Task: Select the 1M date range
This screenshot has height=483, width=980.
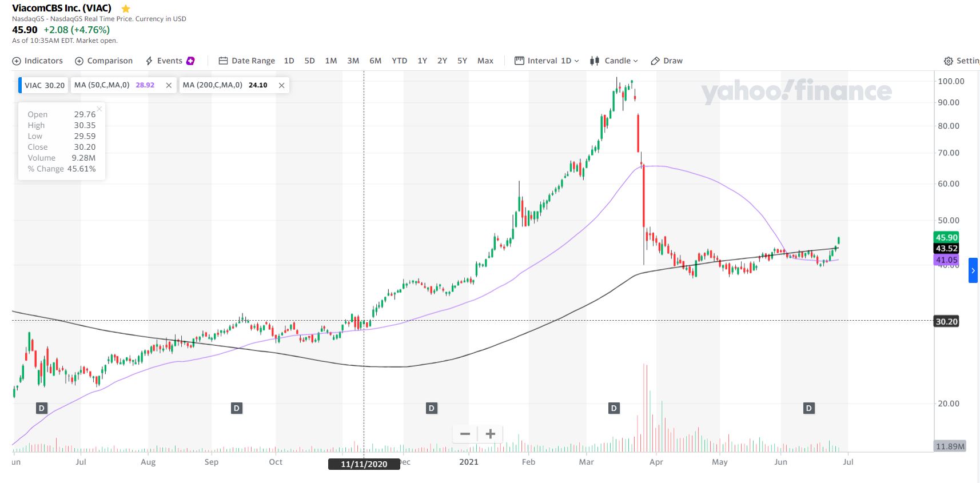Action: [331, 61]
